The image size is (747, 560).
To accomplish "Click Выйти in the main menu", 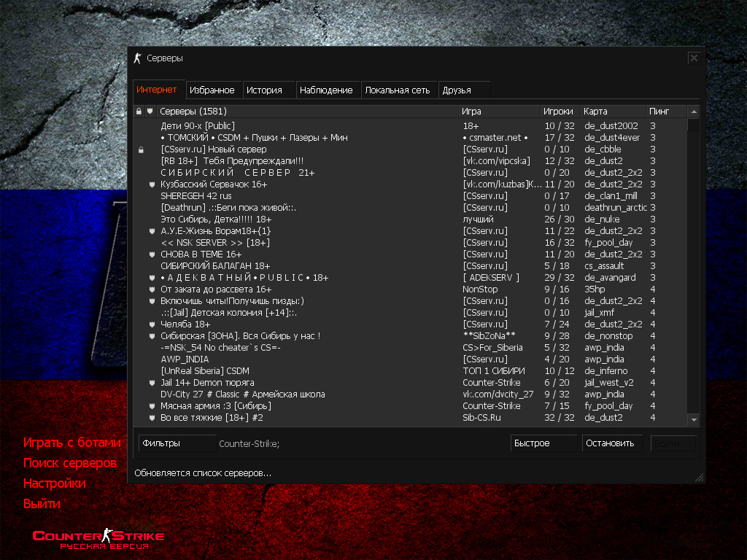I will (x=42, y=504).
